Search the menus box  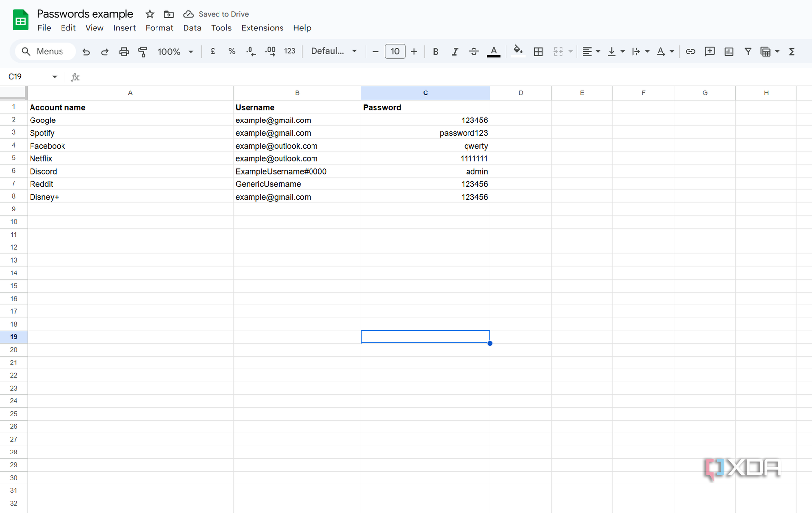44,51
